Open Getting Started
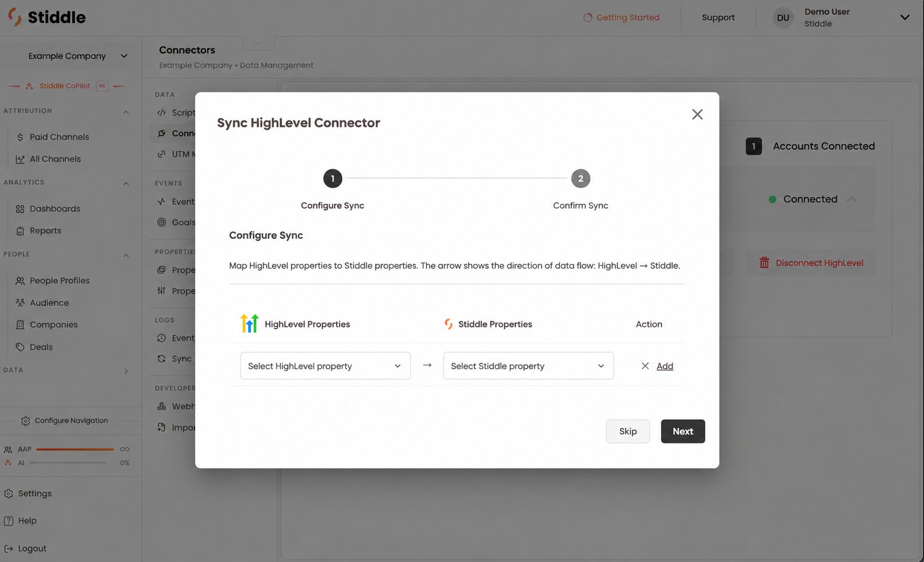The height and width of the screenshot is (562, 924). click(x=621, y=17)
